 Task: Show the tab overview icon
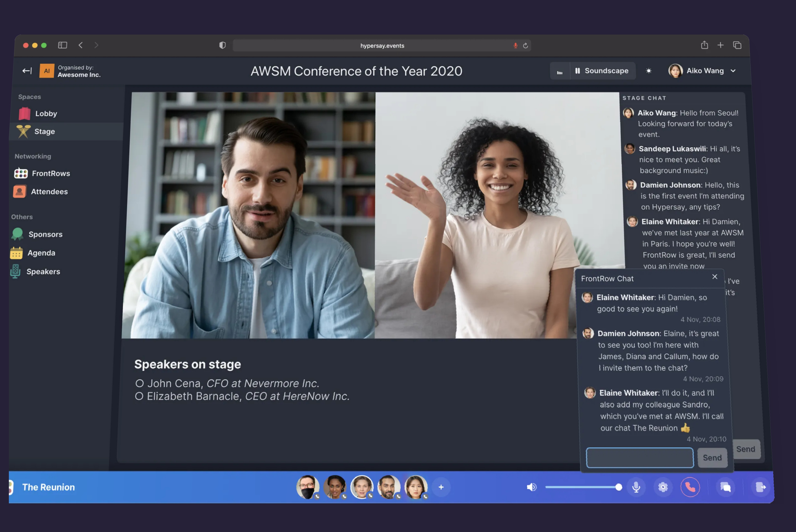[737, 45]
